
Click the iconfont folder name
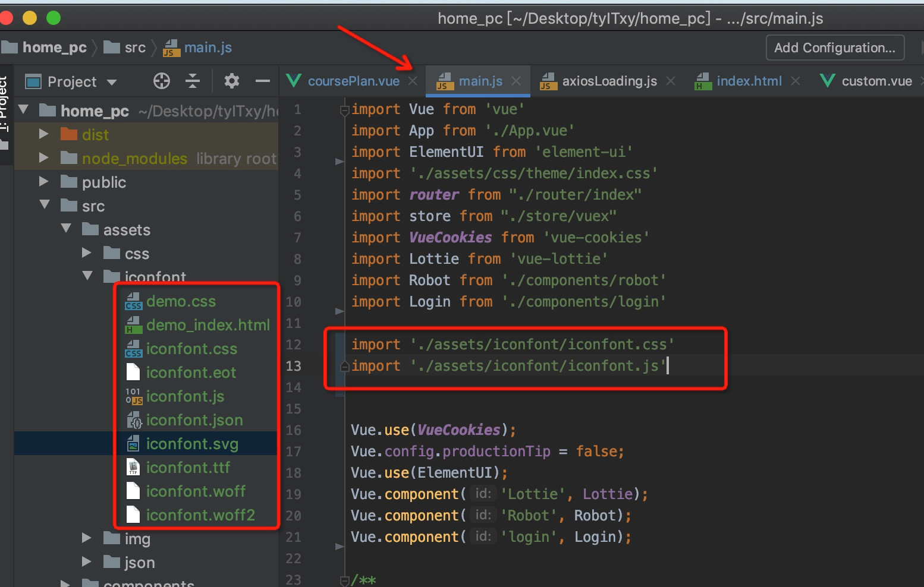point(155,277)
